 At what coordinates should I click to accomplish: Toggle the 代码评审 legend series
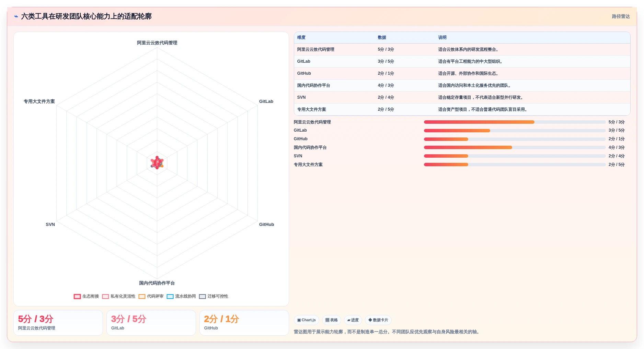[x=151, y=296]
